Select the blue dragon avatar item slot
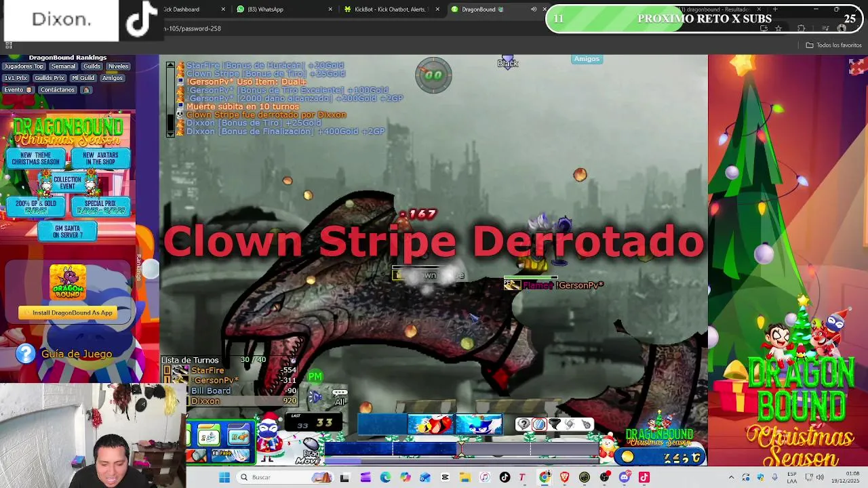The image size is (868, 488). pos(479,425)
